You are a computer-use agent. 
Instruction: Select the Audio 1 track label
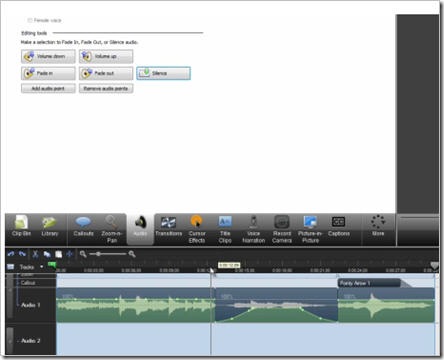pyautogui.click(x=30, y=305)
